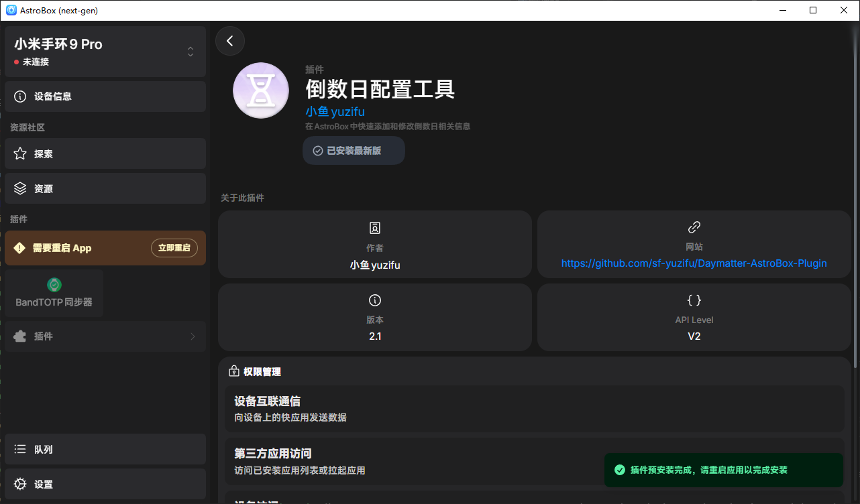This screenshot has width=860, height=504.
Task: Click the info icon beside 设备信息
Action: point(20,97)
